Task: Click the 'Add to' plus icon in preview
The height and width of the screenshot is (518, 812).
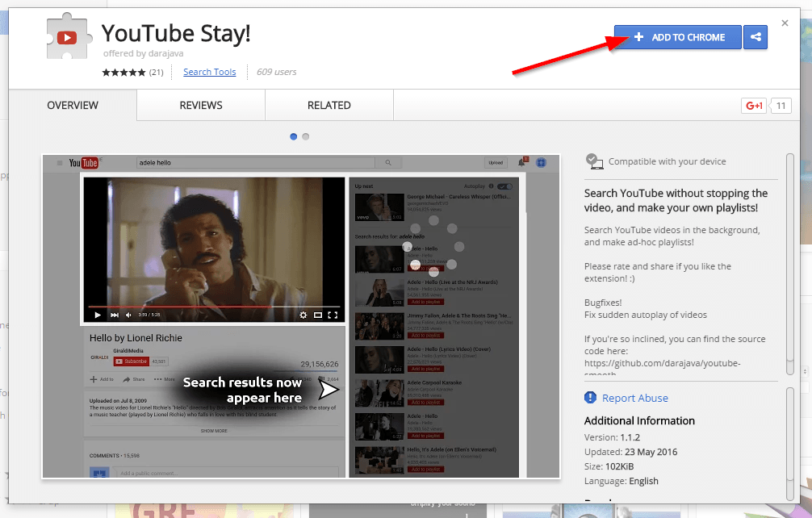Action: click(94, 379)
